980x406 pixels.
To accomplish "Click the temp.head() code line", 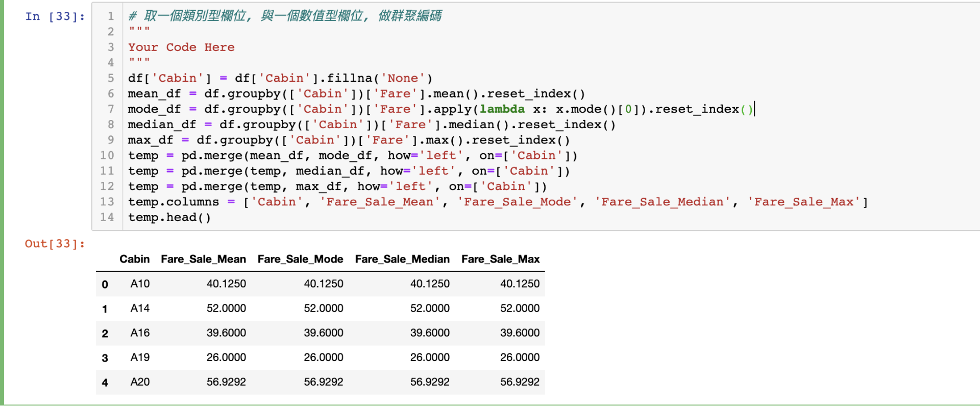I will (169, 218).
